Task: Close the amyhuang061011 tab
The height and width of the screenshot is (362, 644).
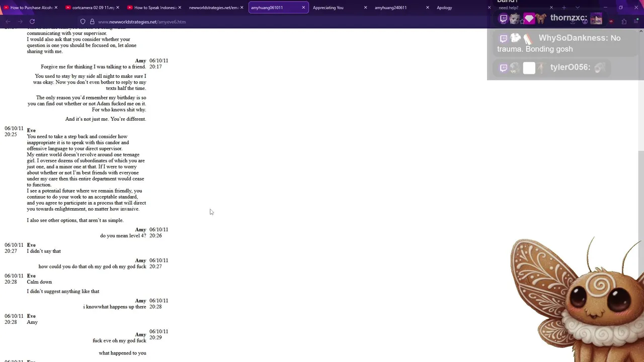Action: coord(303,8)
